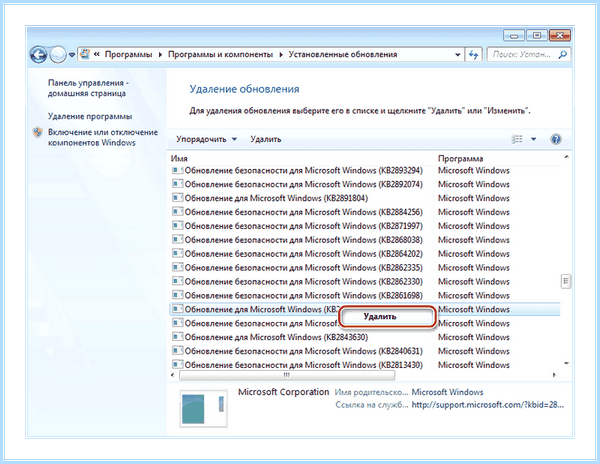This screenshot has width=600, height=464.
Task: Click the icon of update KB2891804
Action: point(177,198)
